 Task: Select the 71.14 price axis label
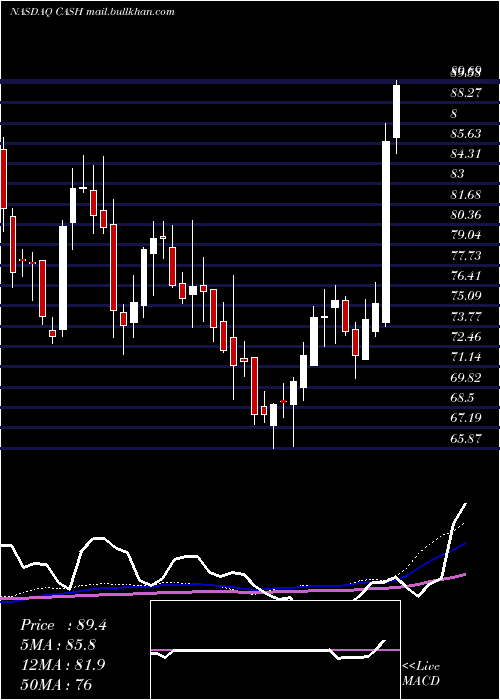[467, 357]
